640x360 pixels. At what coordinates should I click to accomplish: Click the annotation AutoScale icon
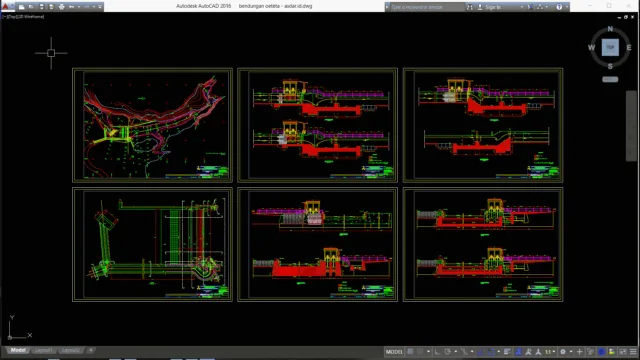click(x=529, y=352)
